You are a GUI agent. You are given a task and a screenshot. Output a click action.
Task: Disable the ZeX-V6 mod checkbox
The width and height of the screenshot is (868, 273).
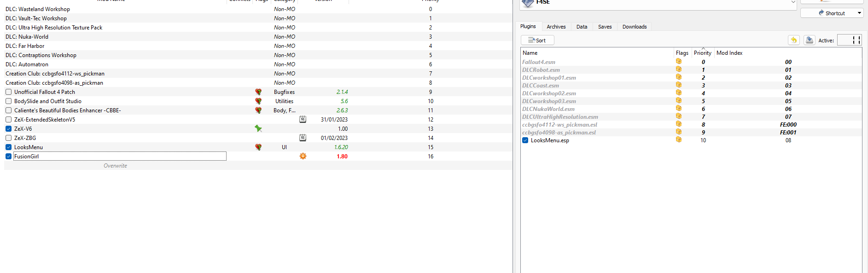coord(8,129)
